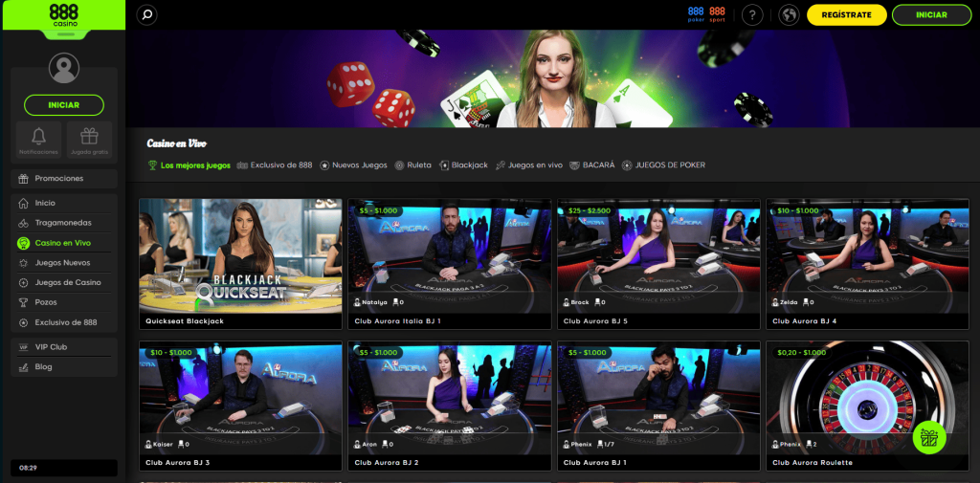Open the Pozos sidebar link
Image resolution: width=980 pixels, height=483 pixels.
[x=64, y=302]
